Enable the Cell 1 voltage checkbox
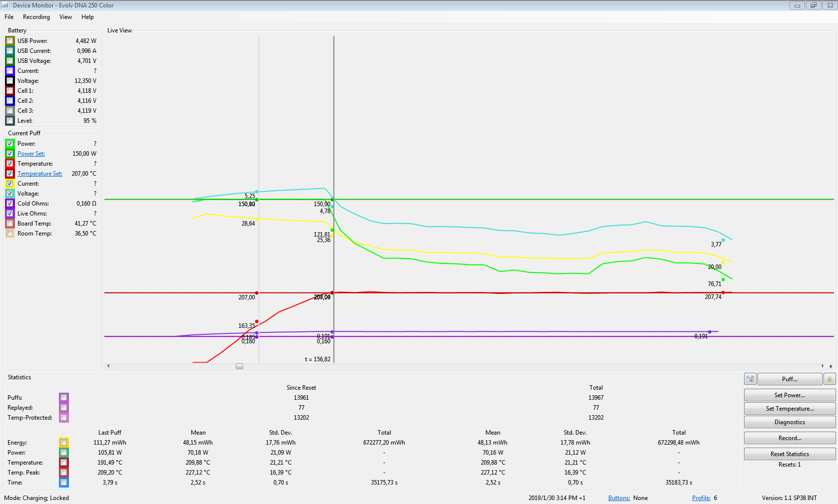 click(x=10, y=91)
